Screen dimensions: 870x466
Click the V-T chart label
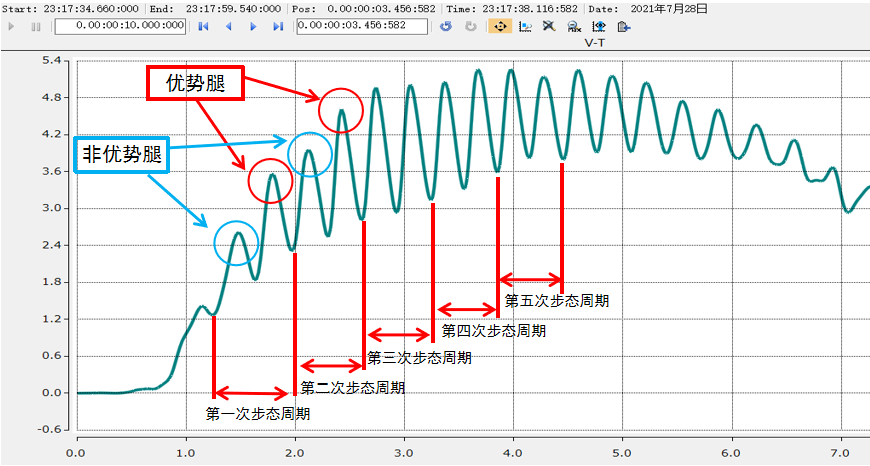[x=597, y=43]
